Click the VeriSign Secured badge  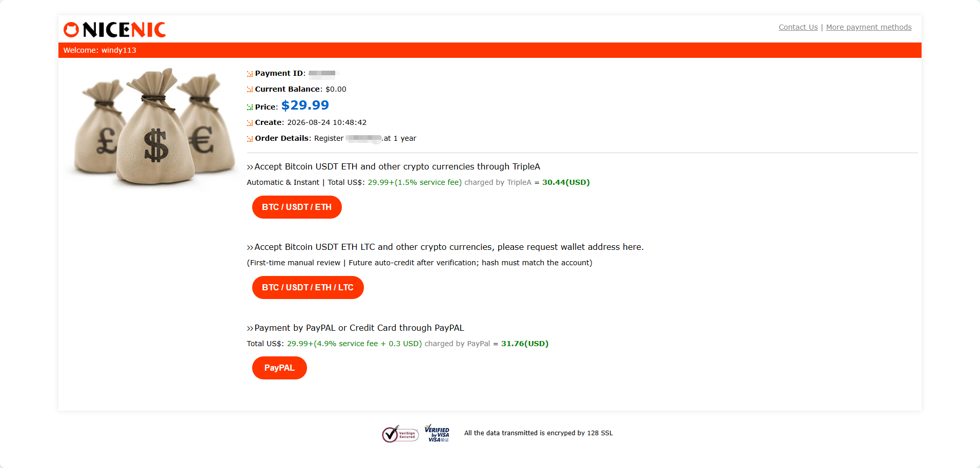coord(400,434)
